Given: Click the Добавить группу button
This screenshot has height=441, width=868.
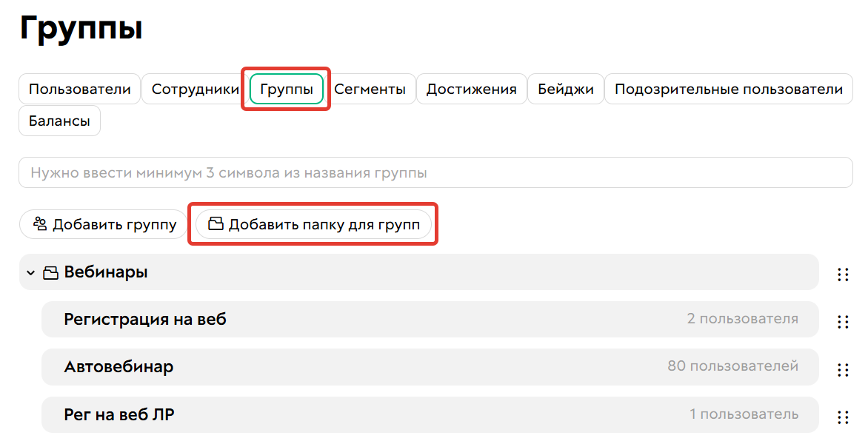Looking at the screenshot, I should (103, 223).
